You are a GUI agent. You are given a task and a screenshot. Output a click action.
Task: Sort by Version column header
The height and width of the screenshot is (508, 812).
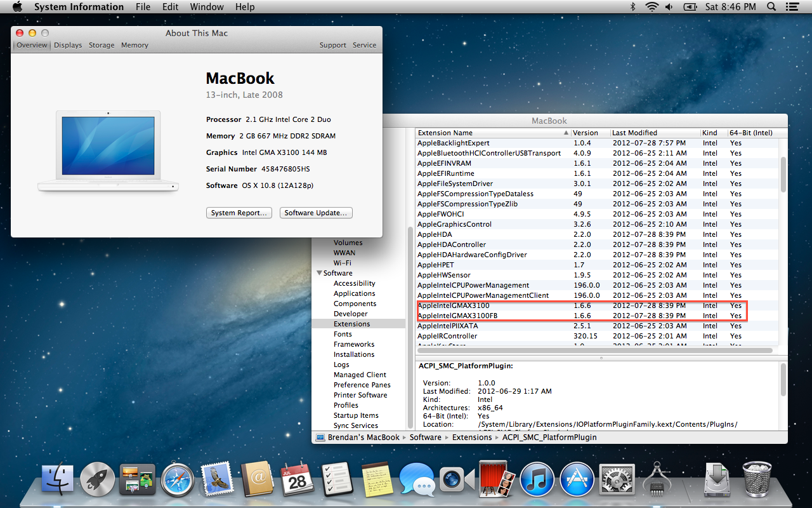click(x=590, y=133)
